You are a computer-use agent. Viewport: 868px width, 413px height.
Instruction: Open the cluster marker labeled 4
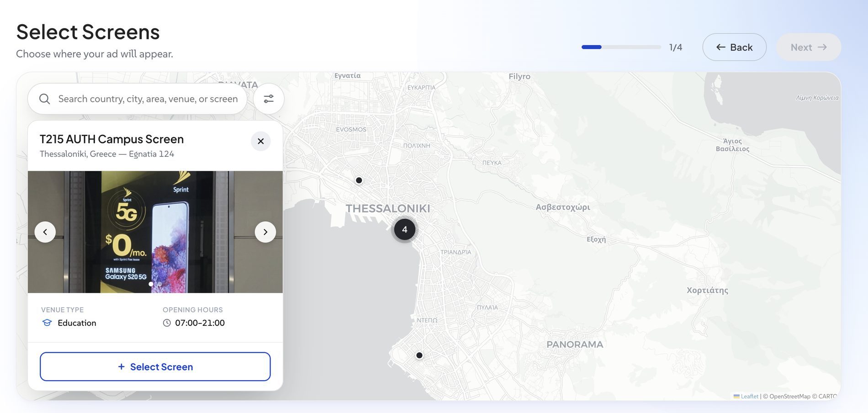pos(404,229)
